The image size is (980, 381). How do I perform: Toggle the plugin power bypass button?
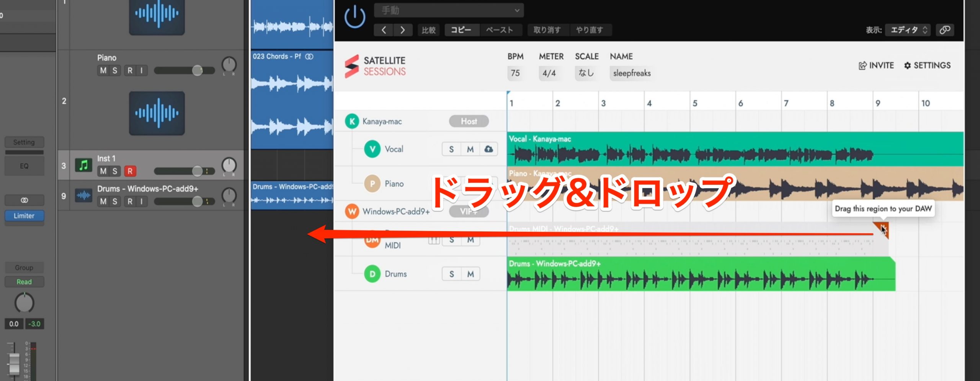[355, 16]
